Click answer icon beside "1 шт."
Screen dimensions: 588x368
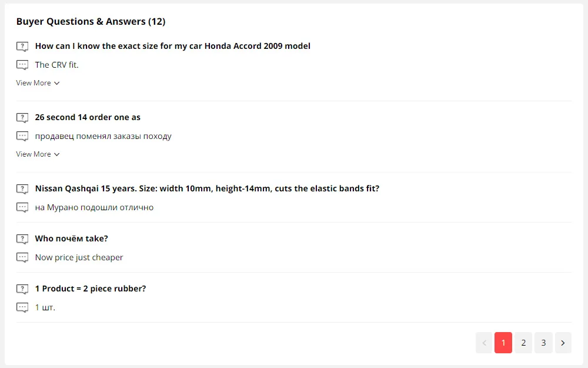click(x=22, y=308)
